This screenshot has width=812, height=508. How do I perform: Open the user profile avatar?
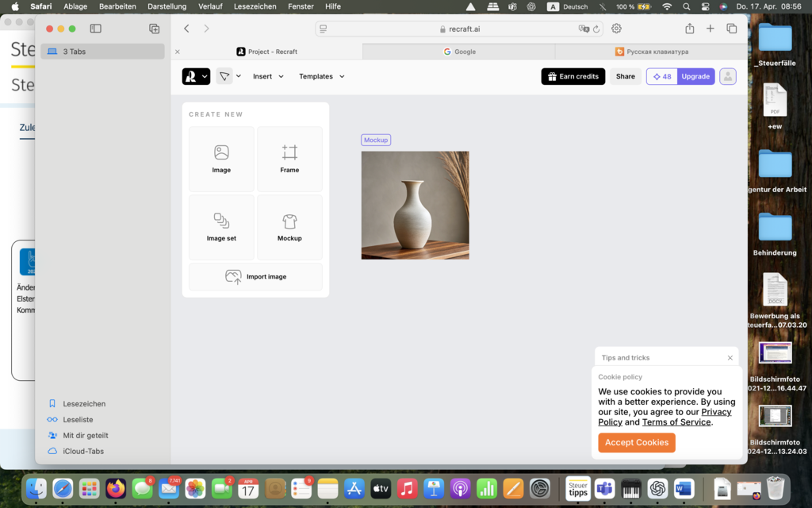728,76
